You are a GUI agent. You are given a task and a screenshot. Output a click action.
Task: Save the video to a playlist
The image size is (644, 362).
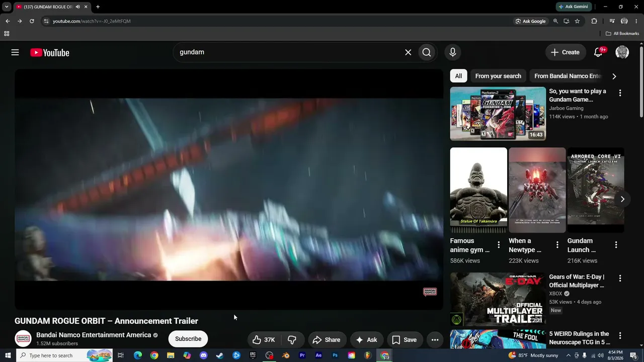(405, 340)
